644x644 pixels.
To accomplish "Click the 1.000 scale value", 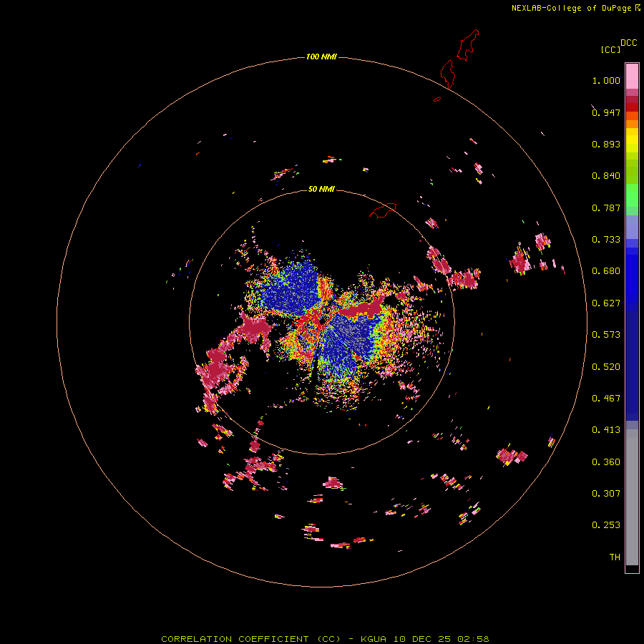I will point(606,80).
